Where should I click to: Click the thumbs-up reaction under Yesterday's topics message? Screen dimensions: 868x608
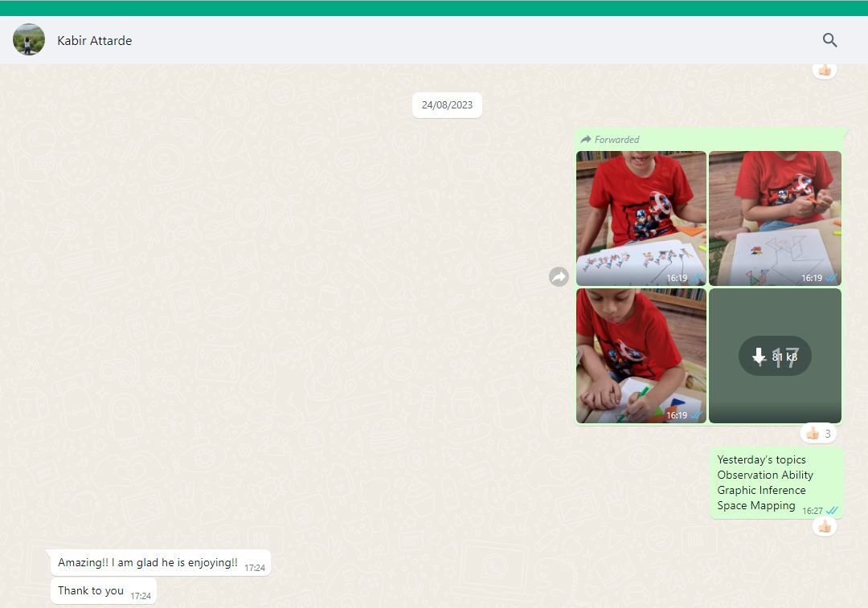pos(824,526)
